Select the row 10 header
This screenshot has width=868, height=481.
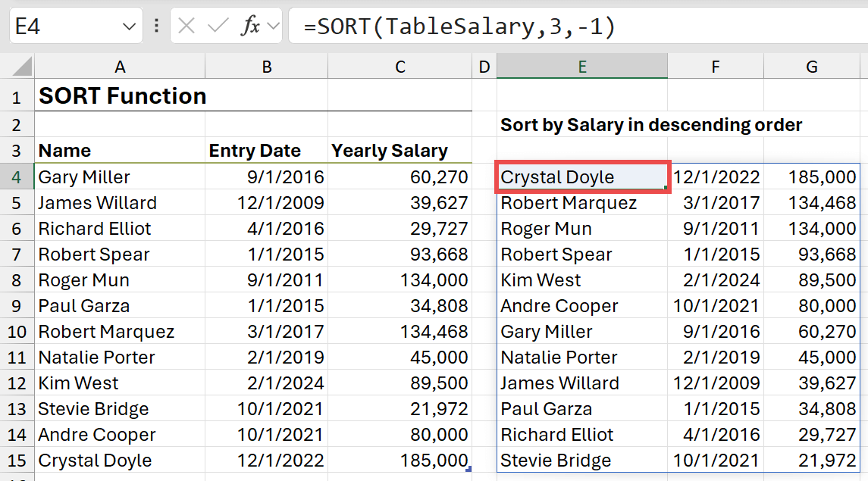17,332
